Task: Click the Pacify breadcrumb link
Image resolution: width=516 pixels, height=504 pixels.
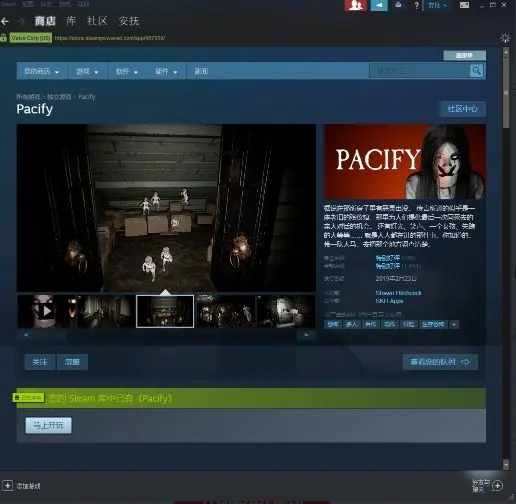Action: pos(87,97)
